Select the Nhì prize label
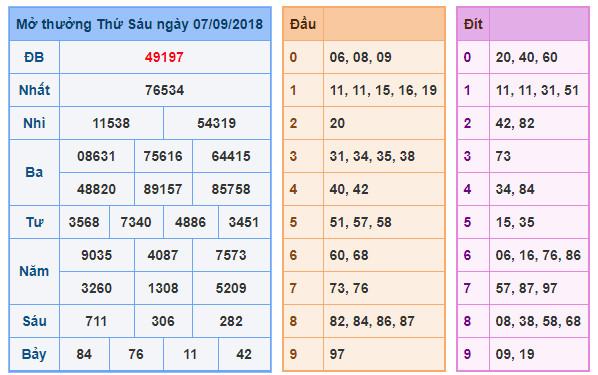 click(34, 123)
